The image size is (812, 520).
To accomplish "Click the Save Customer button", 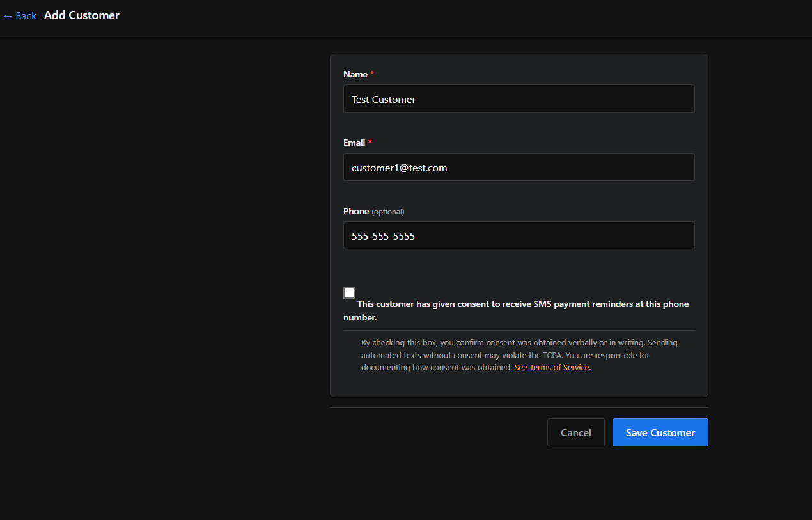I will pyautogui.click(x=660, y=432).
